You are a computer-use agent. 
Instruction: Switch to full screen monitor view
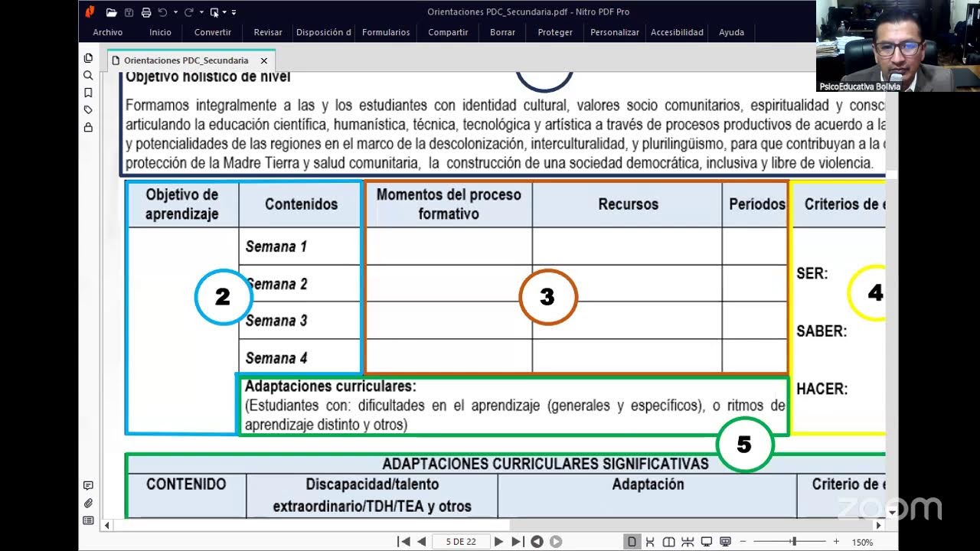(x=706, y=542)
